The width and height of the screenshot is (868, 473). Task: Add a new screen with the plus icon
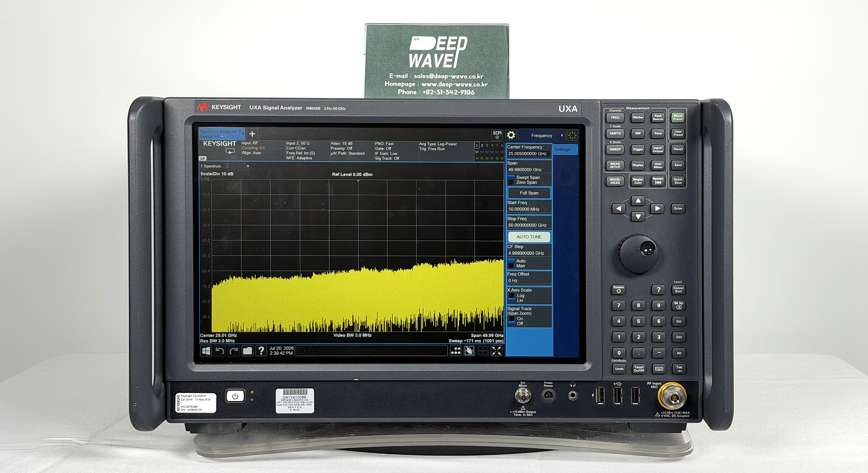tap(252, 134)
